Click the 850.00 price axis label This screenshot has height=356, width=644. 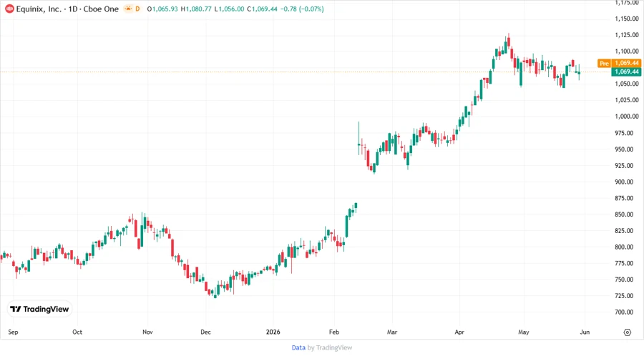click(624, 214)
